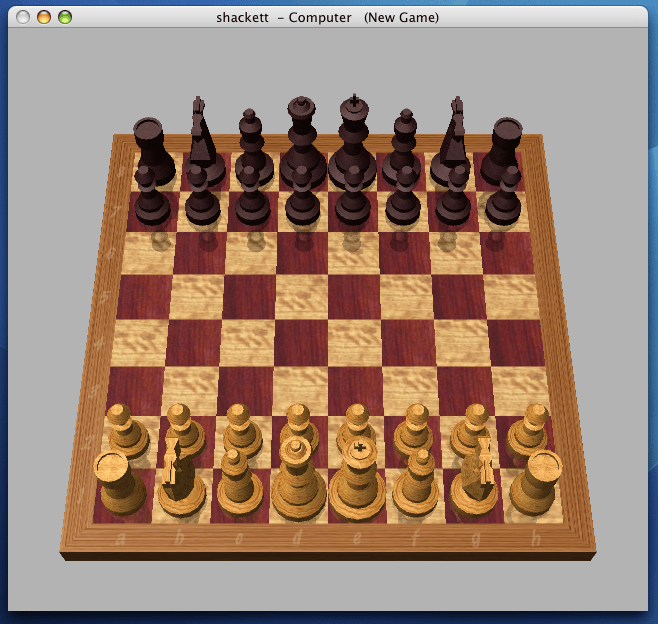Click the black knight on b8
This screenshot has width=658, height=624.
coord(204,141)
